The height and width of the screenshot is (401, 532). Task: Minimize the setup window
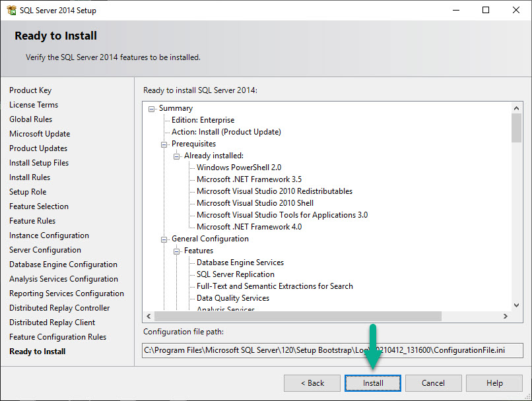(x=456, y=10)
